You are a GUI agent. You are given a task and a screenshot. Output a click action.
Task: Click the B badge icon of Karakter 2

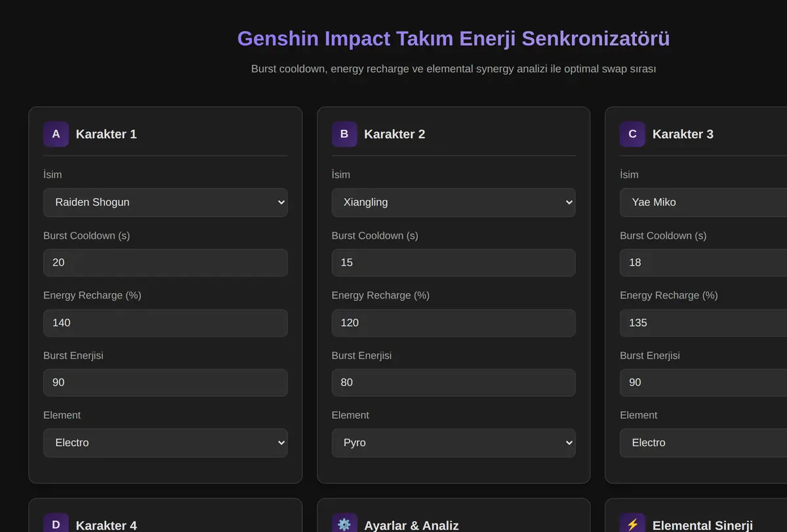[344, 134]
